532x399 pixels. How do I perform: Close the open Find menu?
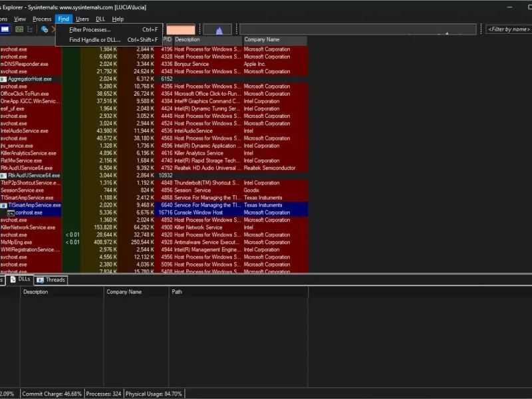click(63, 19)
